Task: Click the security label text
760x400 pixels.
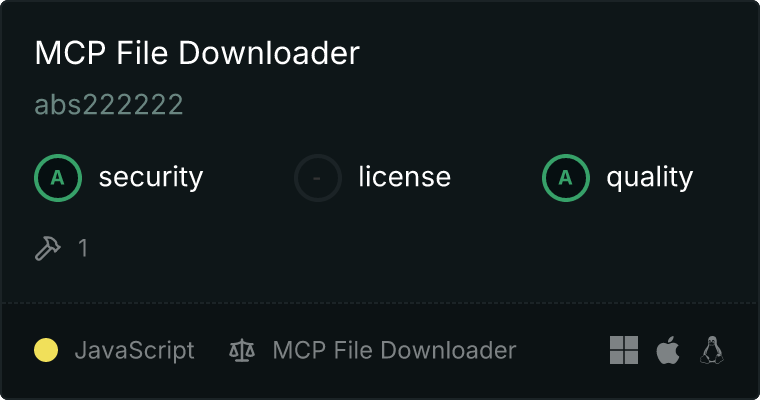Action: coord(151,177)
